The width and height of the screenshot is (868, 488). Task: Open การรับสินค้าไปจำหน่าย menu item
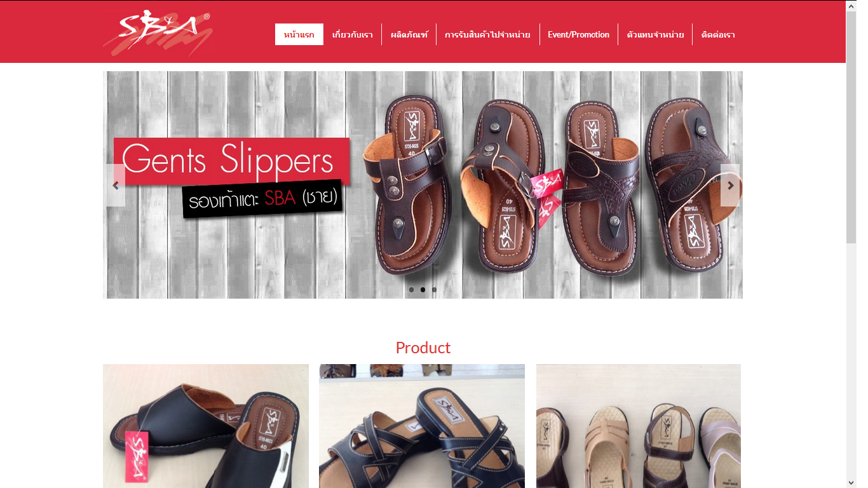[488, 34]
